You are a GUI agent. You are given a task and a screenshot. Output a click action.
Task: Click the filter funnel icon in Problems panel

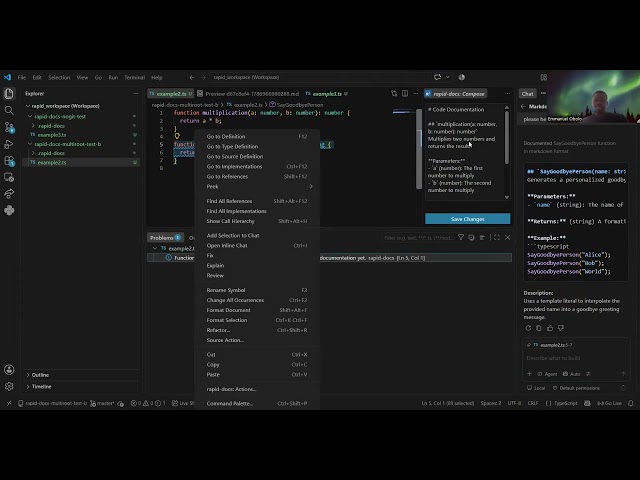click(x=461, y=237)
